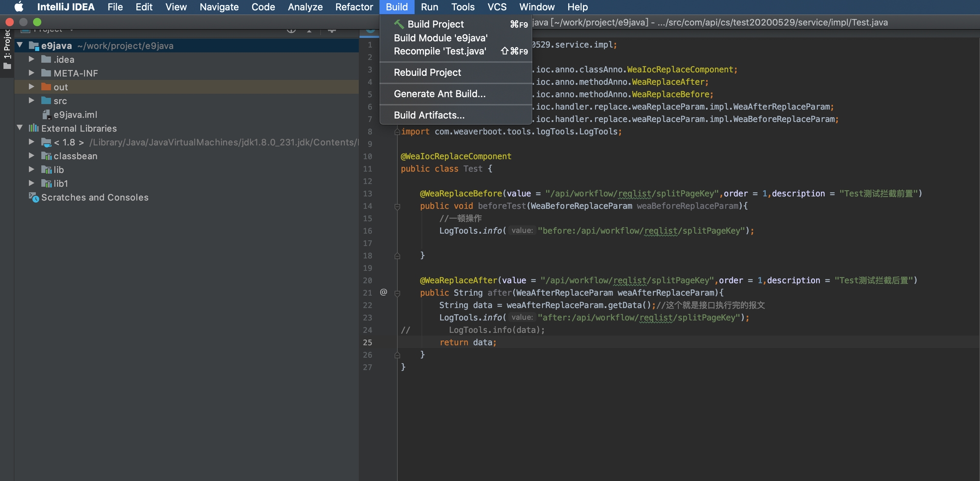The height and width of the screenshot is (481, 980).
Task: Click the classbean library icon
Action: 46,156
